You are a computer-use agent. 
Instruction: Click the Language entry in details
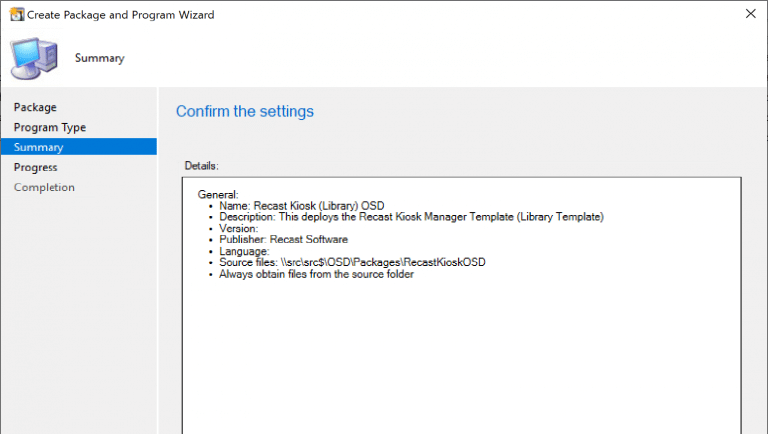coord(245,252)
